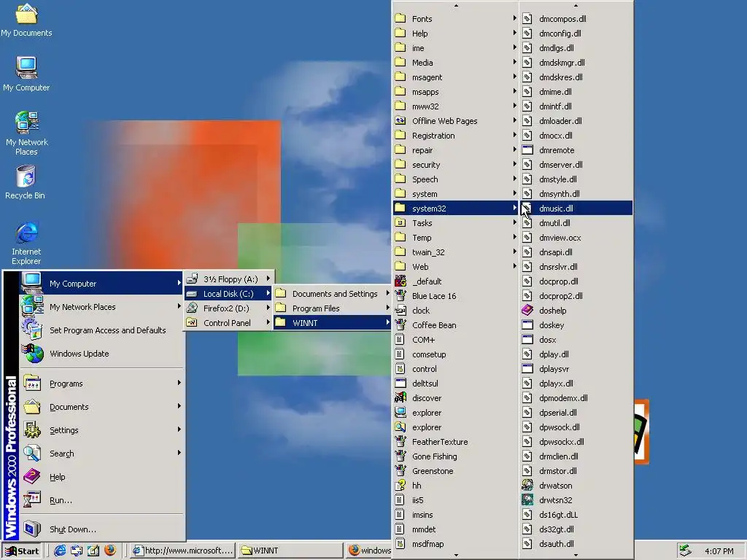The height and width of the screenshot is (560, 747).
Task: Expand the Tasks folder submenu
Action: 456,223
